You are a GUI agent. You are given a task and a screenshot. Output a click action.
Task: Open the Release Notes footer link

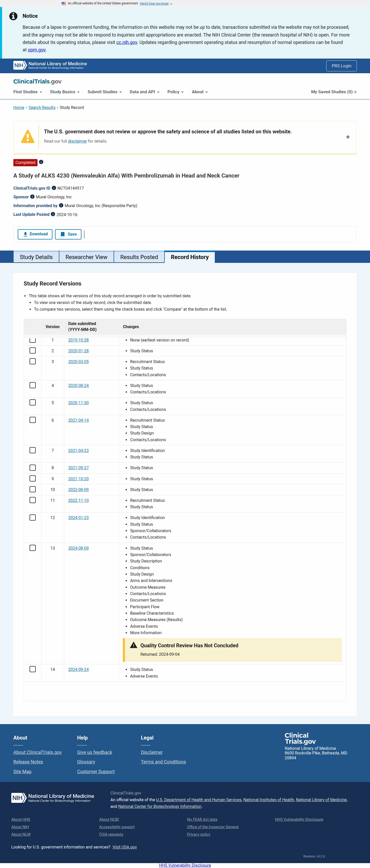coord(28,762)
